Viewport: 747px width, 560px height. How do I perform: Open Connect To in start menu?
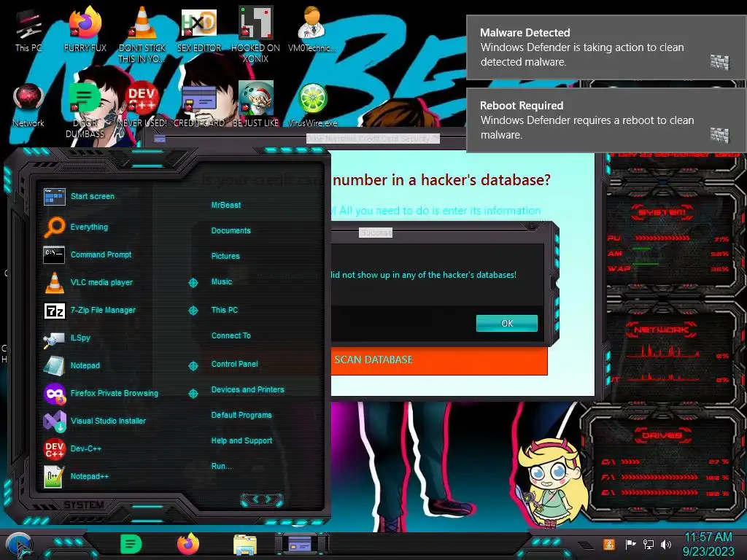pyautogui.click(x=231, y=335)
